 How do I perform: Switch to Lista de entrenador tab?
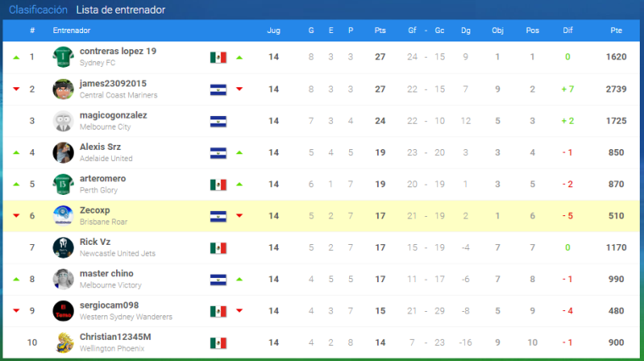(120, 10)
